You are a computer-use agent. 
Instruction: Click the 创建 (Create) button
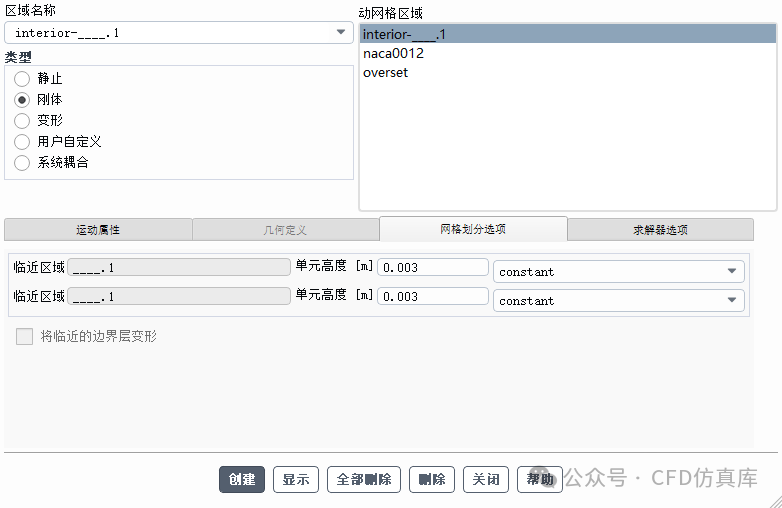242,480
